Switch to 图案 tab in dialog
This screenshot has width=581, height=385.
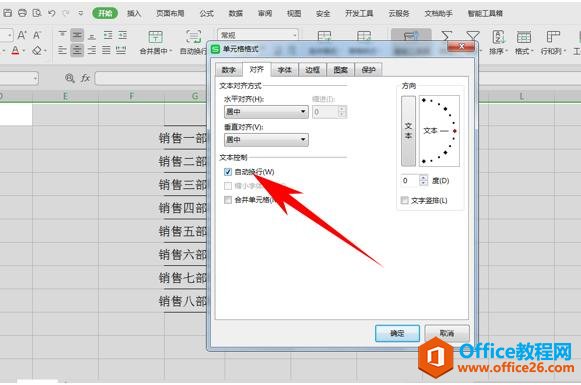tap(341, 70)
